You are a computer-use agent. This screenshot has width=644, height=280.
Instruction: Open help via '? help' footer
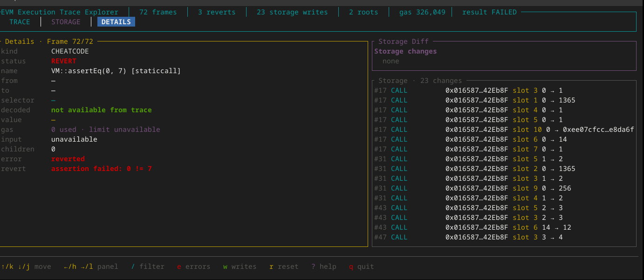click(x=324, y=266)
